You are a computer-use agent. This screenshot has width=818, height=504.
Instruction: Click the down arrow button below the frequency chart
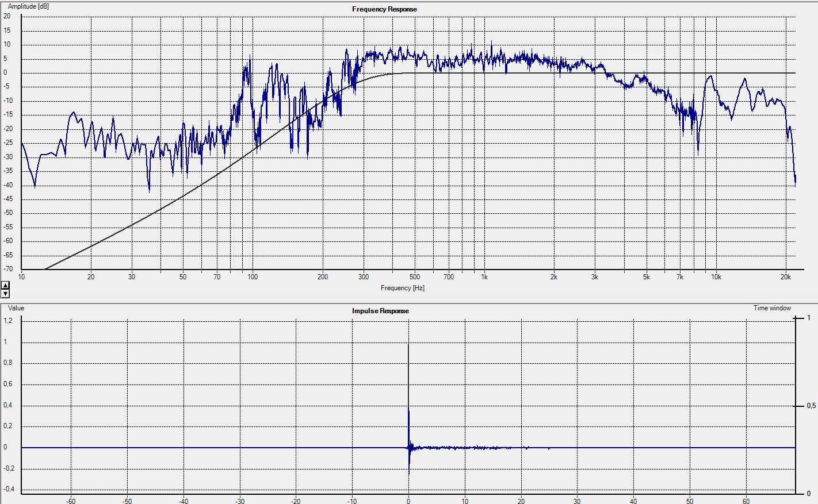[5, 293]
